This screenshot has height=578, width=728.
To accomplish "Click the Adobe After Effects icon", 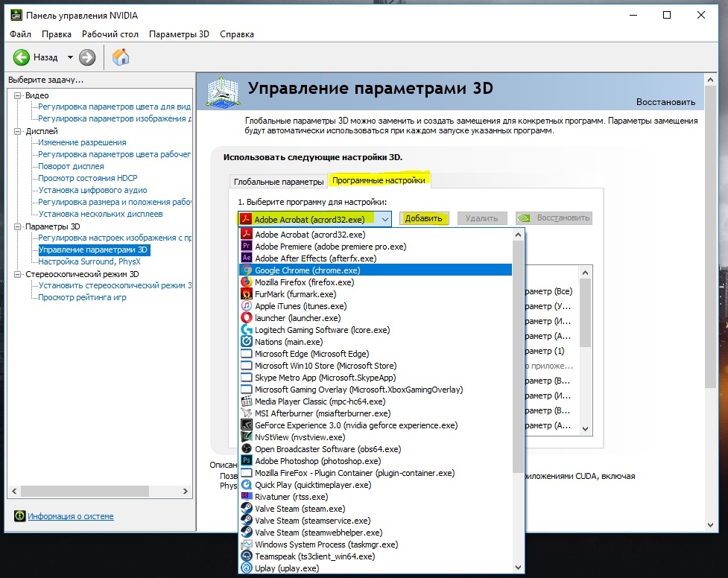I will click(x=247, y=258).
